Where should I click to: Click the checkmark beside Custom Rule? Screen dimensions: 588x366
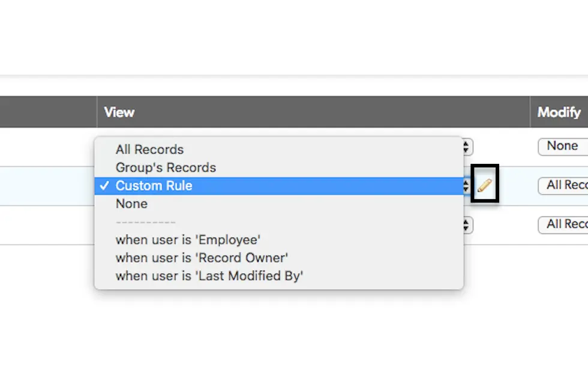click(x=104, y=185)
